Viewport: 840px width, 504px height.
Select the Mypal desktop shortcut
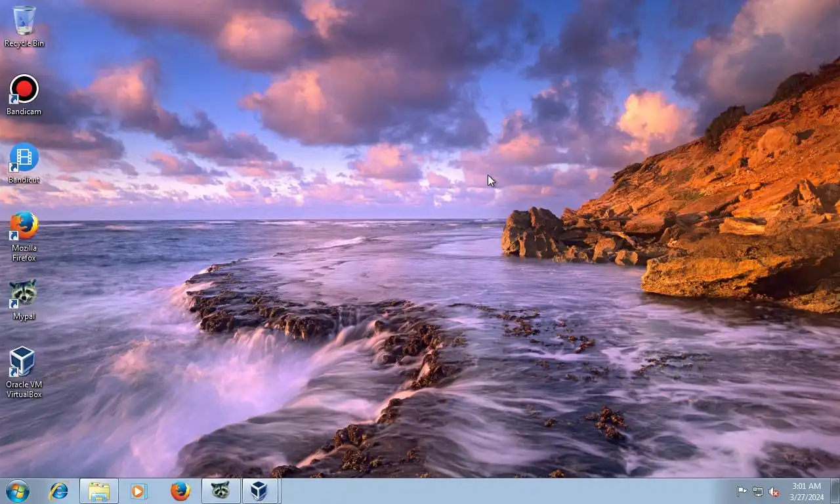point(24,299)
